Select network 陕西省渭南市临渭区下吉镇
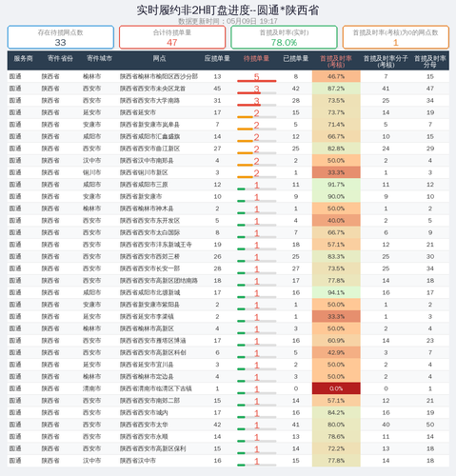456x476 pixels. point(156,388)
